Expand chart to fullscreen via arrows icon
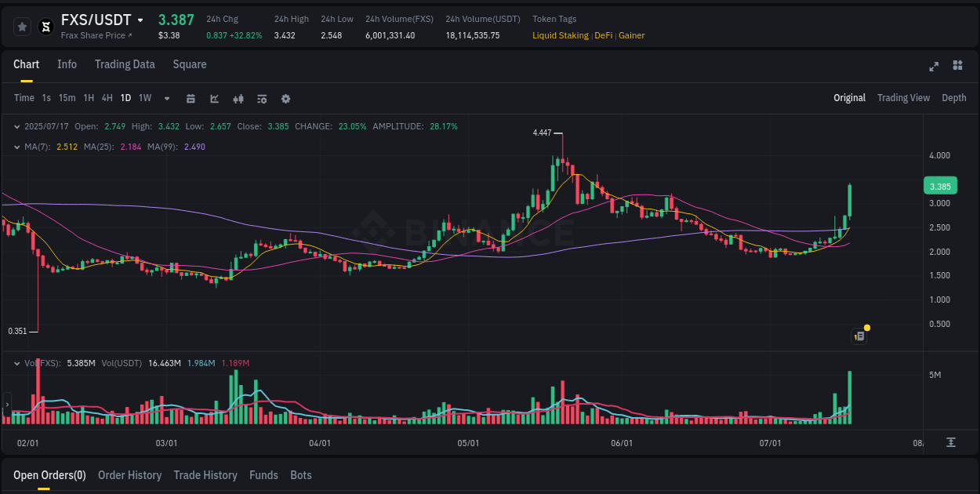This screenshot has height=494, width=980. (933, 67)
